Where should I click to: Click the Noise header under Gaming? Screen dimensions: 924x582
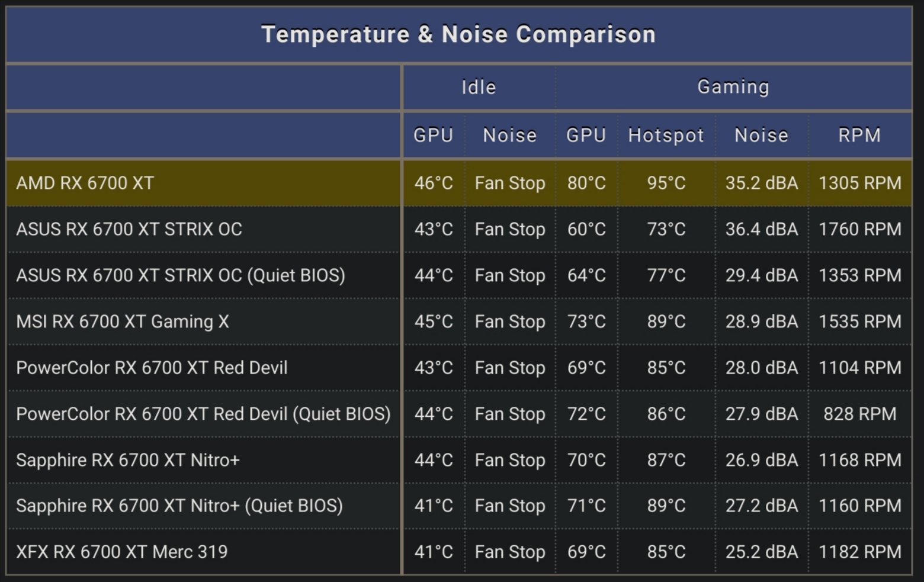(761, 136)
